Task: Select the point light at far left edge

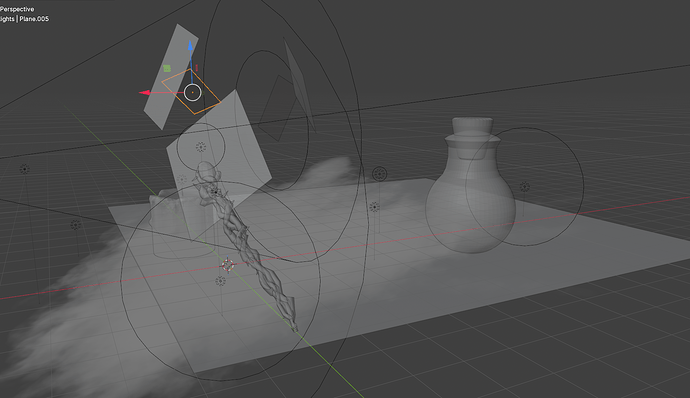Action: tap(25, 169)
